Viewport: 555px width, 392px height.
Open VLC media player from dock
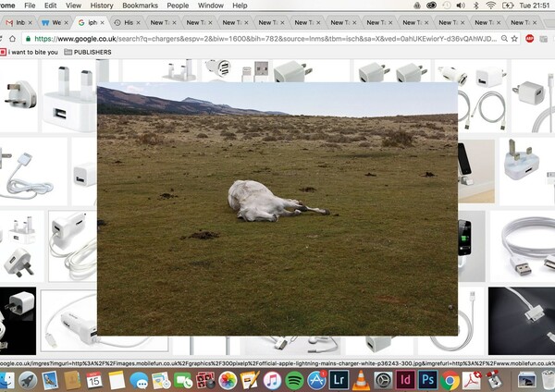(x=361, y=380)
